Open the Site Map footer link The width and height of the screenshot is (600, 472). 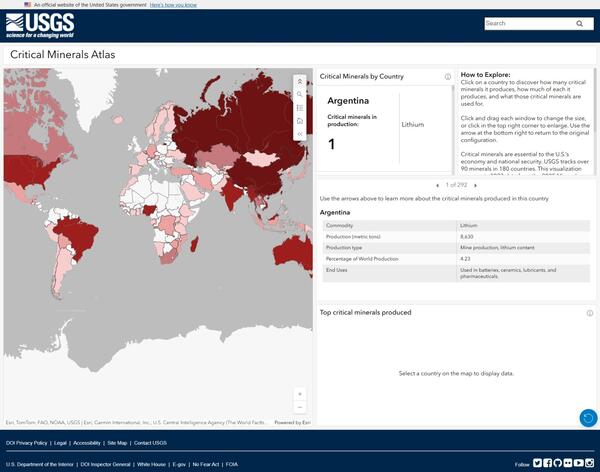tap(117, 443)
